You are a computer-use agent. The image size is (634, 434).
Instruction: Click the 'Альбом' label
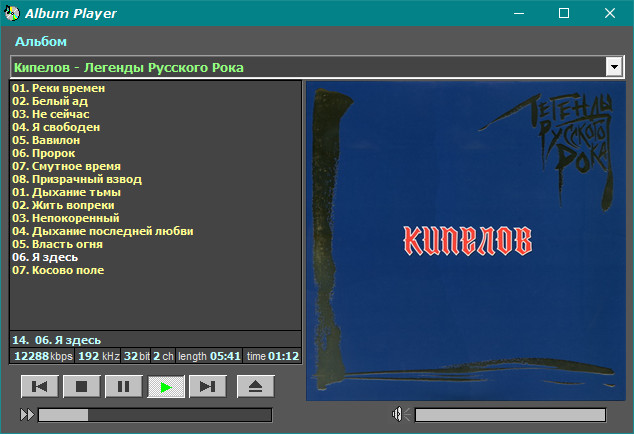41,42
